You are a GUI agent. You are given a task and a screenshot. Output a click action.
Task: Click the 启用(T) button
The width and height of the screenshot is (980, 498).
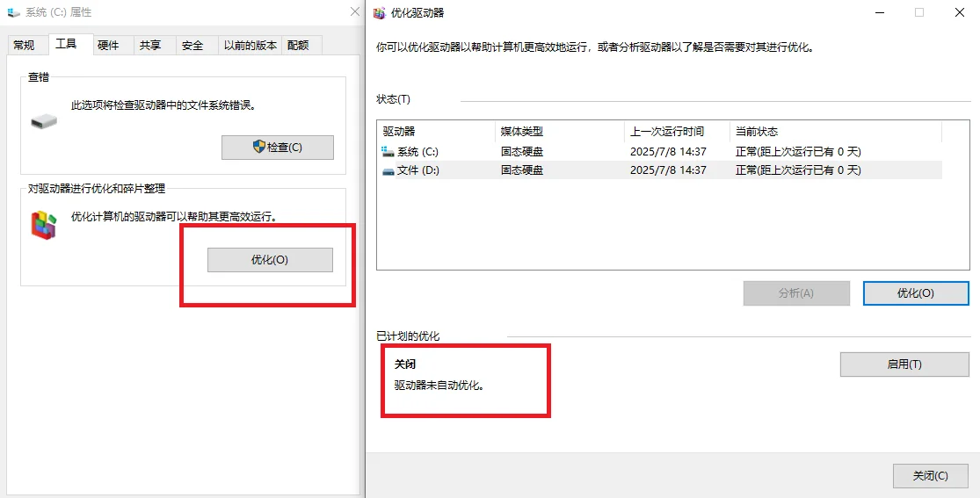(904, 364)
